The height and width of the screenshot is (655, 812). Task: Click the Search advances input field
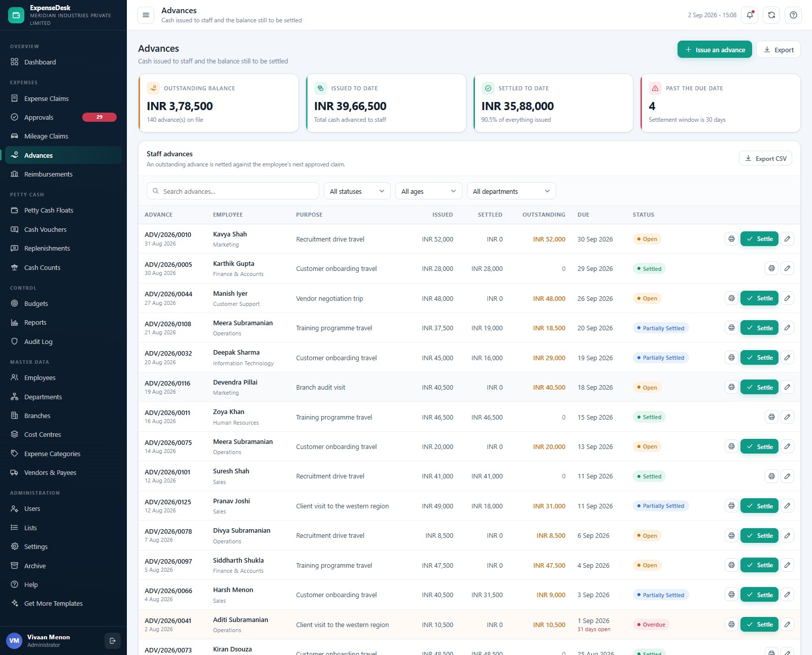[x=233, y=191]
